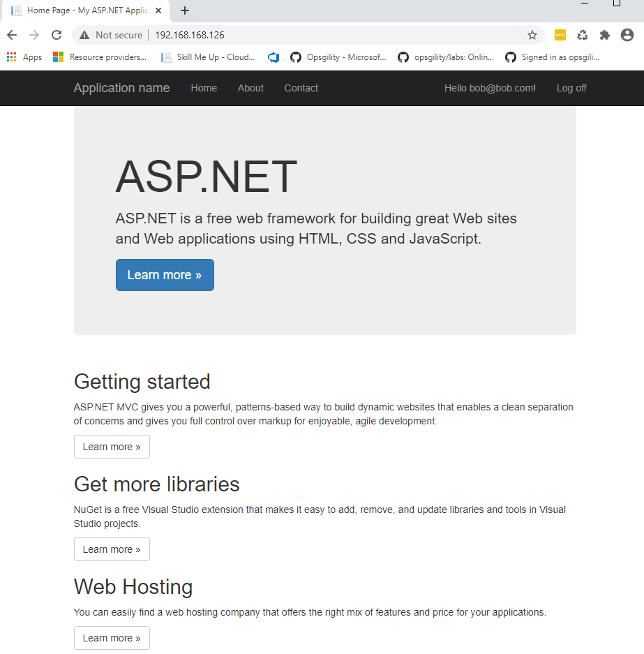Open the Apps grid shortcut
The width and height of the screenshot is (644, 654).
pos(24,57)
